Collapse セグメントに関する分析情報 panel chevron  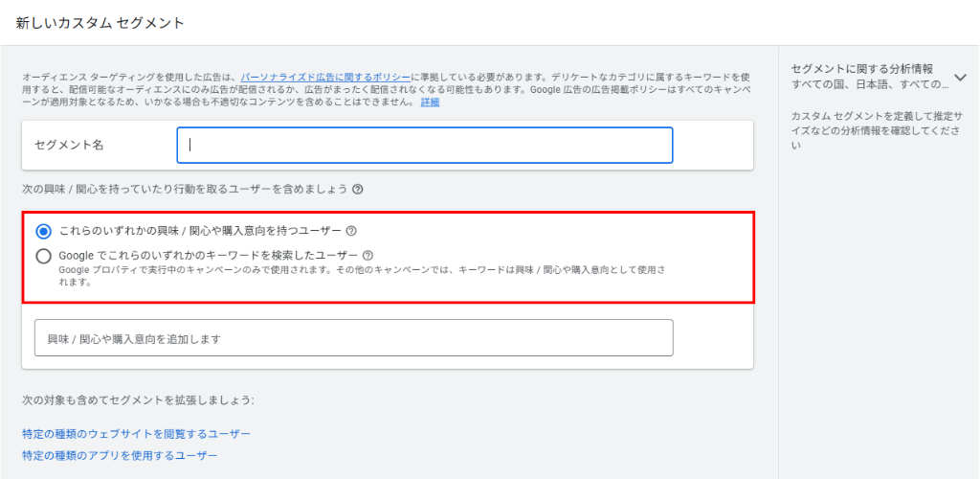(x=961, y=77)
